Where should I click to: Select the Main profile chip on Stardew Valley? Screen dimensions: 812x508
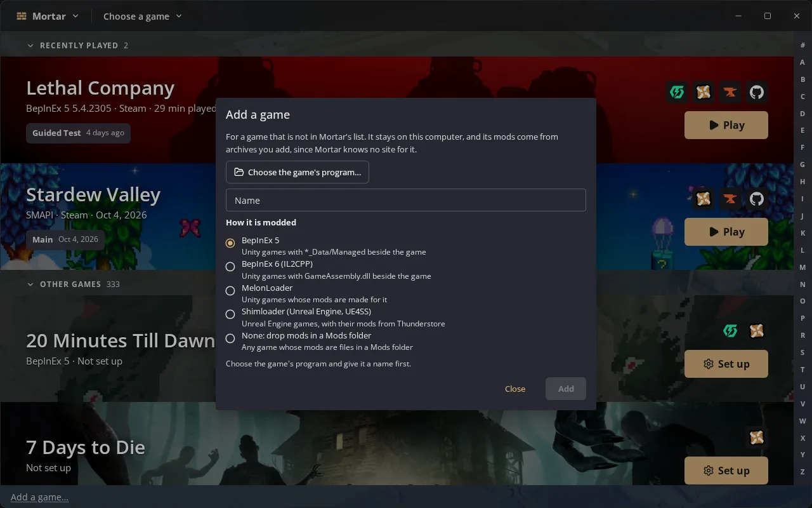click(x=65, y=239)
